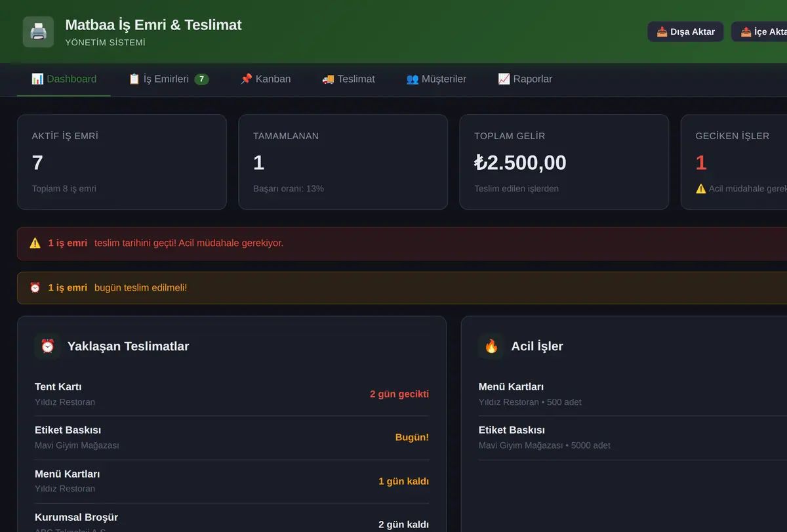Viewport: 787px width, 532px height.
Task: Click the Acil İşler heading
Action: pos(537,346)
